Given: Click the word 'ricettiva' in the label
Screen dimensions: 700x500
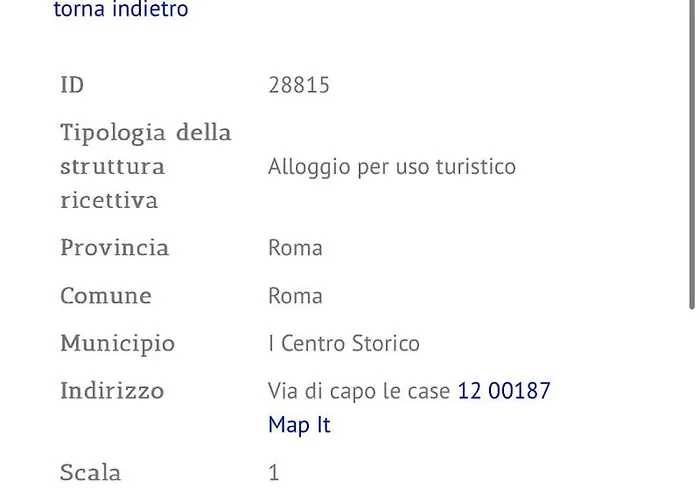Looking at the screenshot, I should [109, 200].
